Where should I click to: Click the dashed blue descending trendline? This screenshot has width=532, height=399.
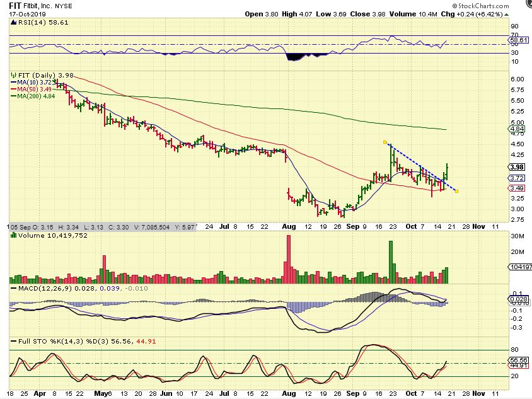(420, 166)
